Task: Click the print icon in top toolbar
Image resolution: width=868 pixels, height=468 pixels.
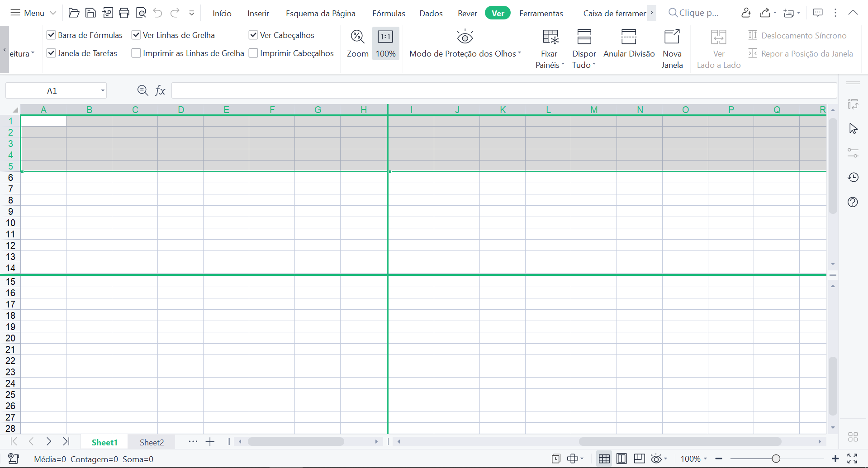Action: click(124, 13)
